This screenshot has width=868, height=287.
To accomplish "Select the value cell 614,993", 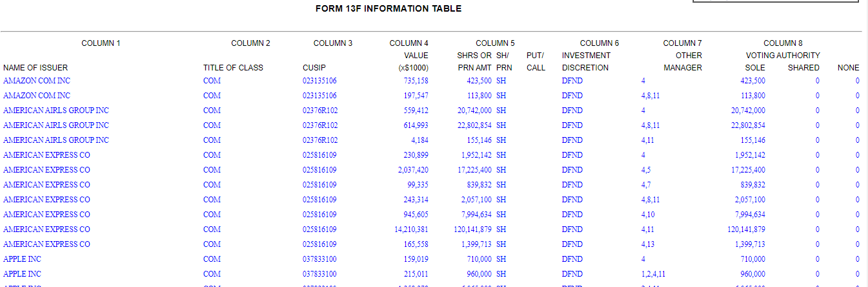I will click(416, 125).
